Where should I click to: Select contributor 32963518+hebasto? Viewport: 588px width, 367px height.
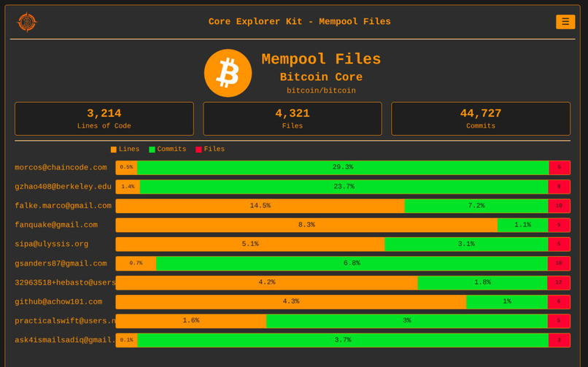coord(65,282)
